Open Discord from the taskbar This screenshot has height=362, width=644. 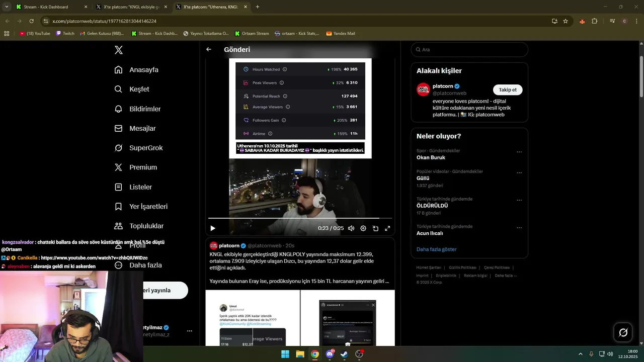point(330,354)
